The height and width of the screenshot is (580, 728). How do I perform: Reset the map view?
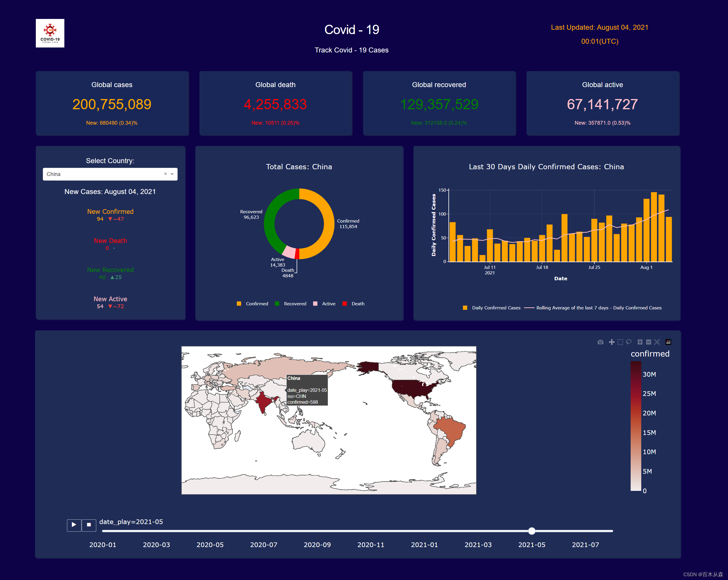point(657,342)
